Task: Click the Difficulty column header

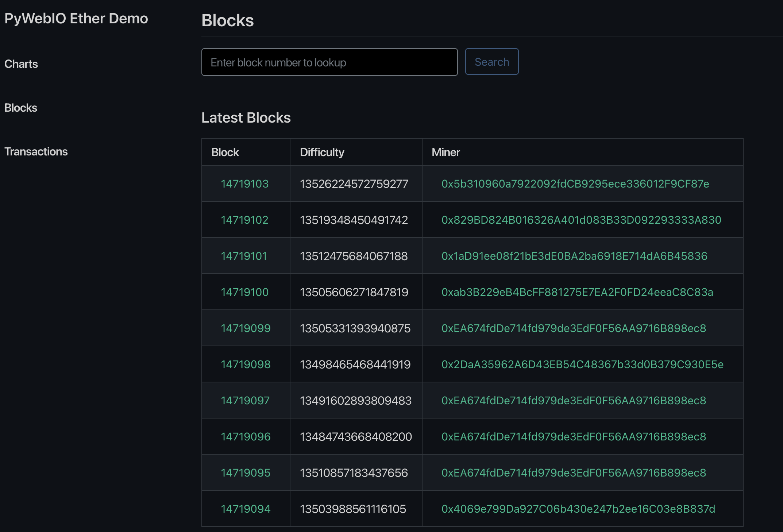Action: tap(321, 152)
